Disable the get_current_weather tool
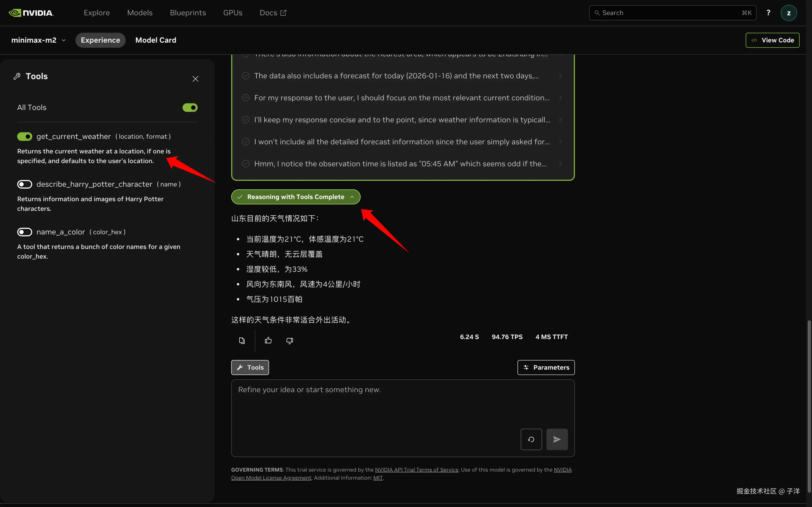Image resolution: width=812 pixels, height=507 pixels. [24, 137]
